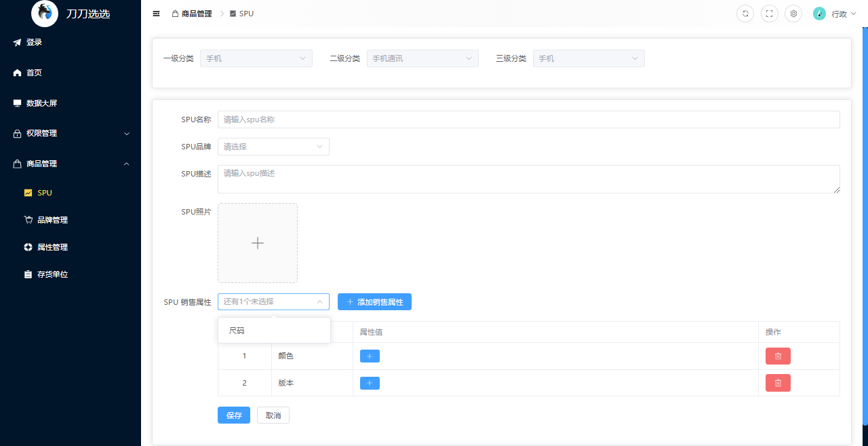Screen dimensions: 868x446
Task: Click the monitor icon beside 数据大屏
Action: (x=17, y=103)
